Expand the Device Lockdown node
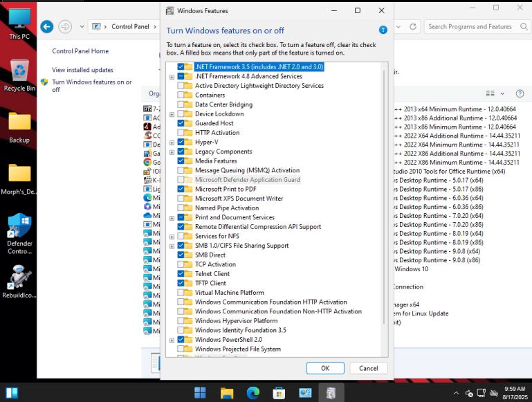The height and width of the screenshot is (402, 532). coord(172,115)
